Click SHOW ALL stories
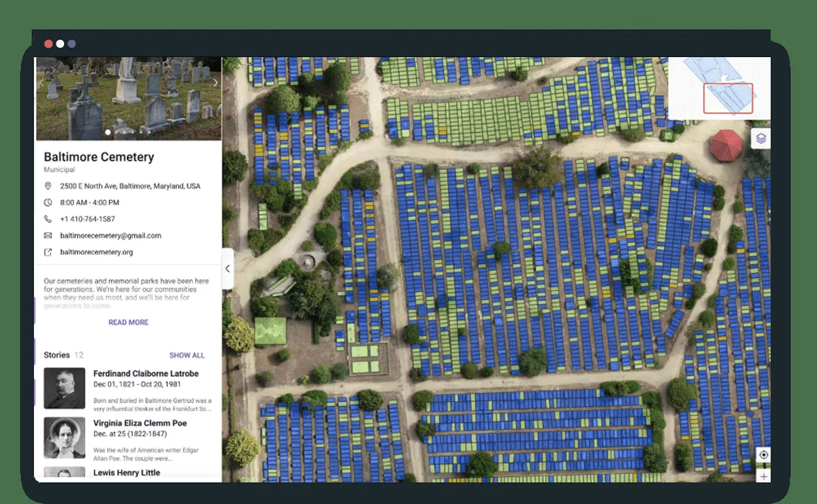Viewport: 817px width, 504px height. 187,355
